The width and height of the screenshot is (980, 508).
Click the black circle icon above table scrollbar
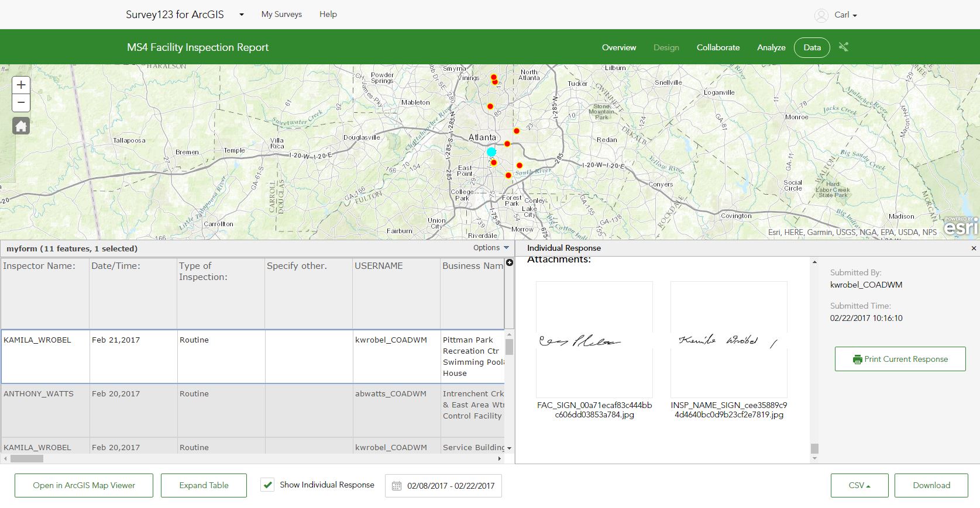[x=510, y=262]
